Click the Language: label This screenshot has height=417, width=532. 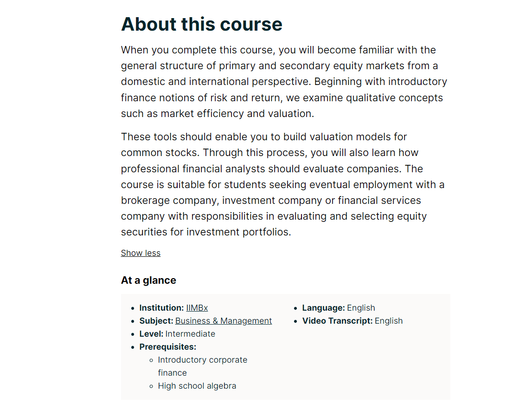click(324, 308)
